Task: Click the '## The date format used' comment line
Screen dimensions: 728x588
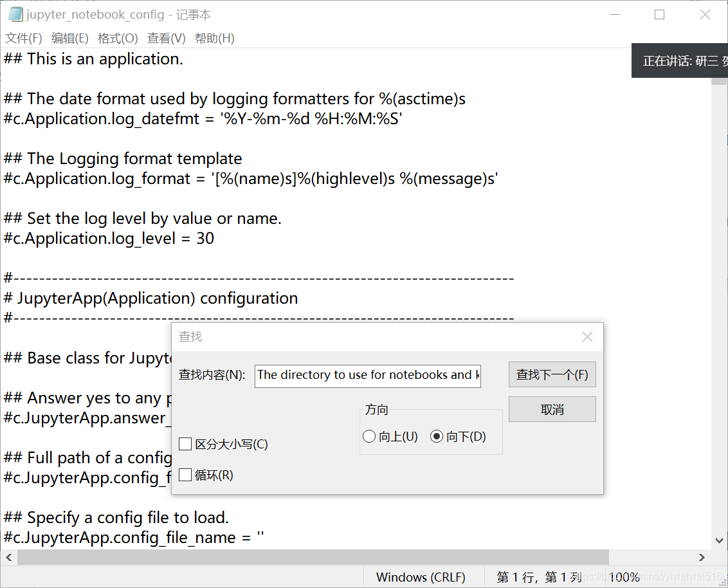Action: (235, 99)
